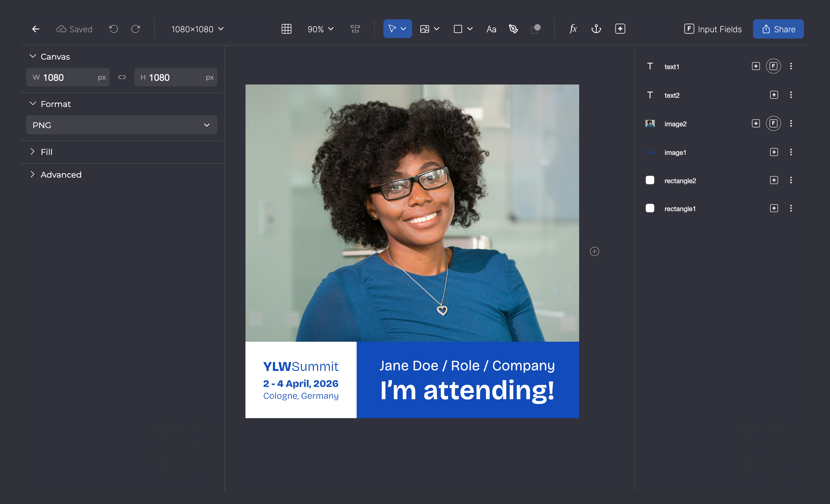
Task: Click the add element plus icon in toolbar
Action: tap(620, 29)
